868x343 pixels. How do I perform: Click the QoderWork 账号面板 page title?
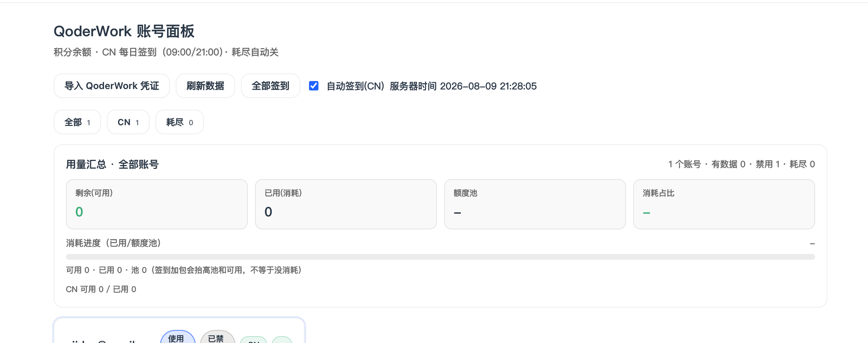pos(124,31)
